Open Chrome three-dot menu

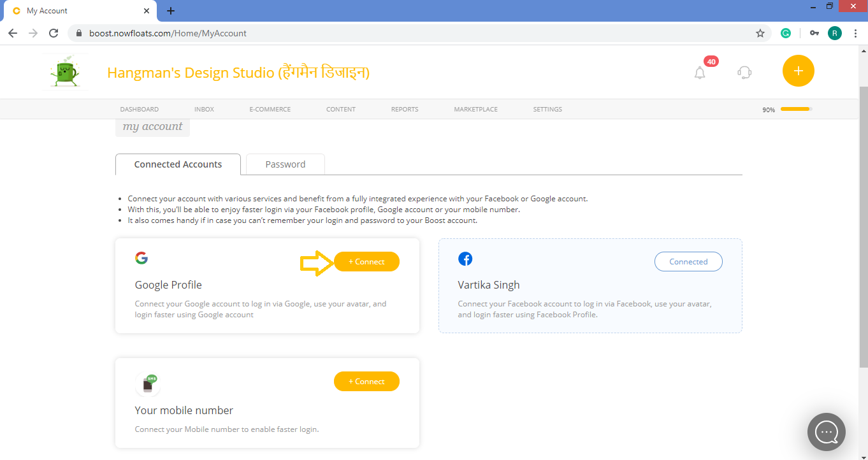855,33
